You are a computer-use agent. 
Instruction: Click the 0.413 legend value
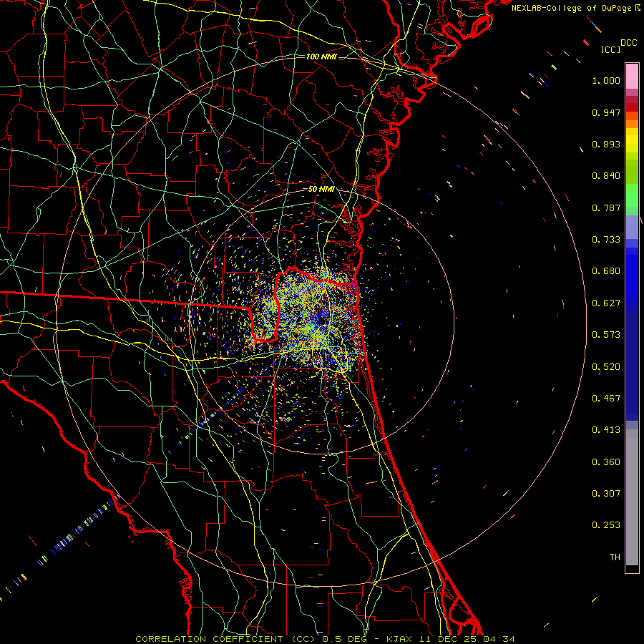[x=606, y=430]
